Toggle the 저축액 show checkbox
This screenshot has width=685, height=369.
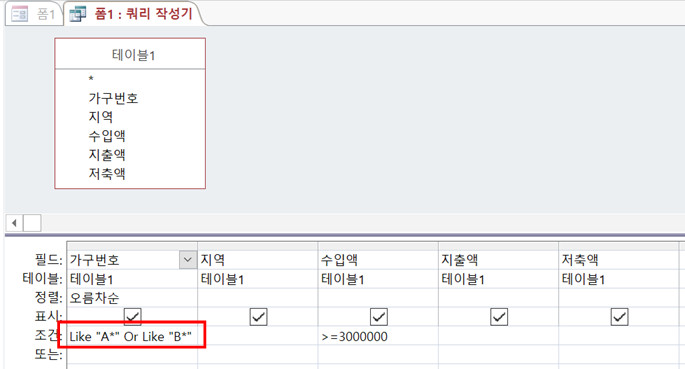coord(619,317)
